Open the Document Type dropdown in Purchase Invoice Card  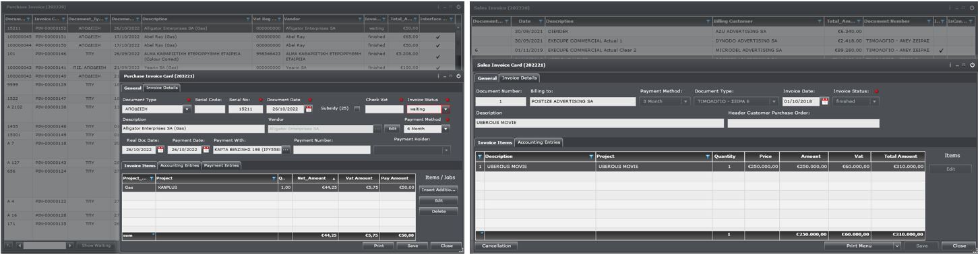pos(187,109)
